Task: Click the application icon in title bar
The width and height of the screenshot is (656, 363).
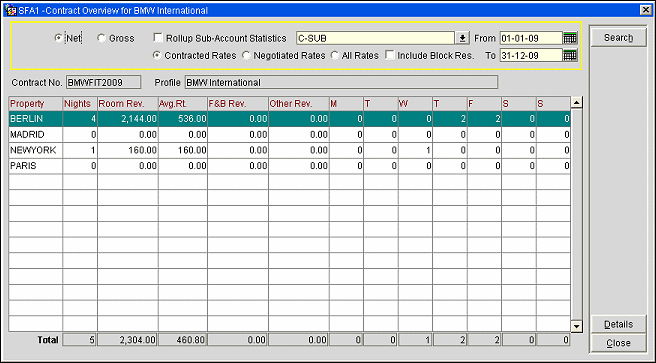Action: coord(10,10)
